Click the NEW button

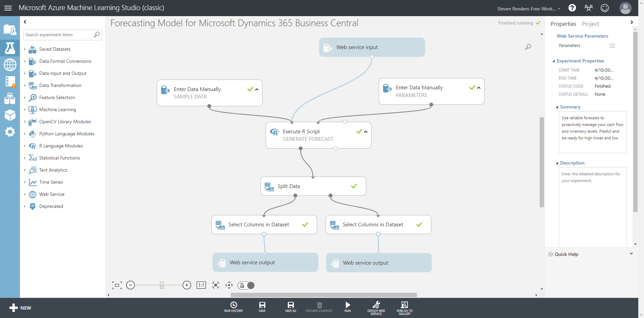point(20,308)
